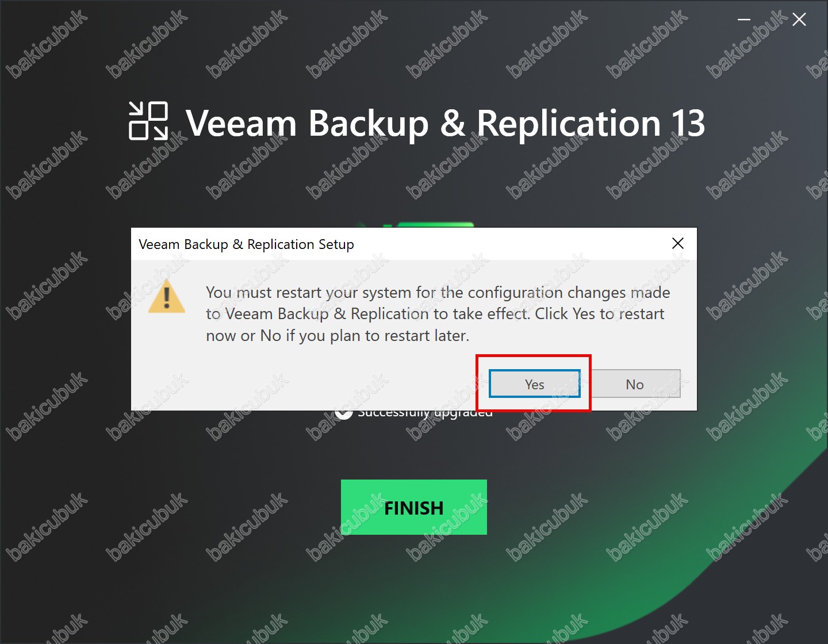Click the green progress bar behind dialog
828x644 pixels.
coord(434,225)
